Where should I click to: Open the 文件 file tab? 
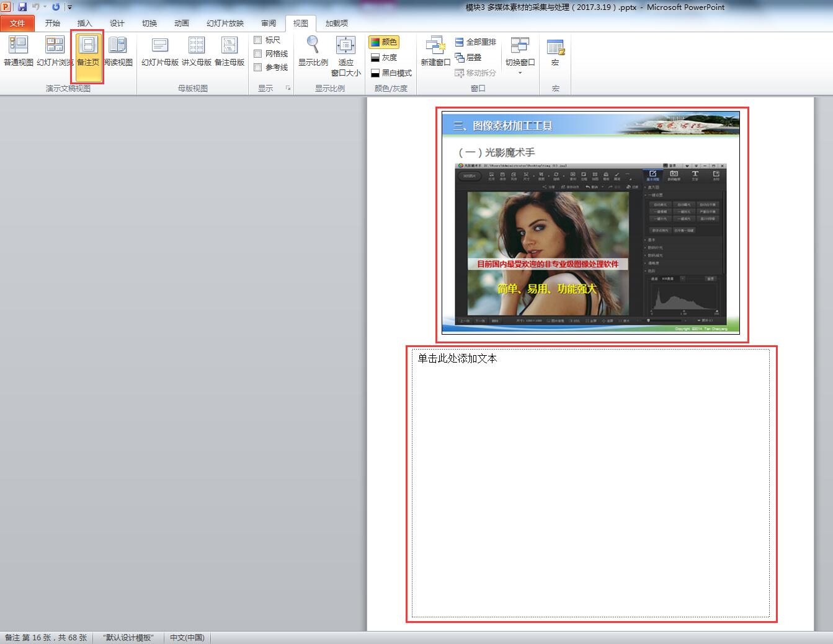tap(17, 23)
